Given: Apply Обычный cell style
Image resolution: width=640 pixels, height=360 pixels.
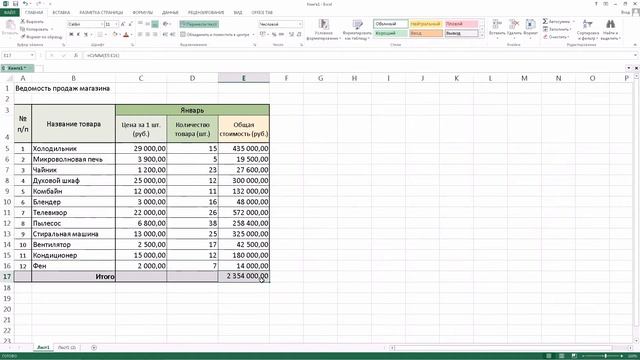Looking at the screenshot, I should point(391,24).
